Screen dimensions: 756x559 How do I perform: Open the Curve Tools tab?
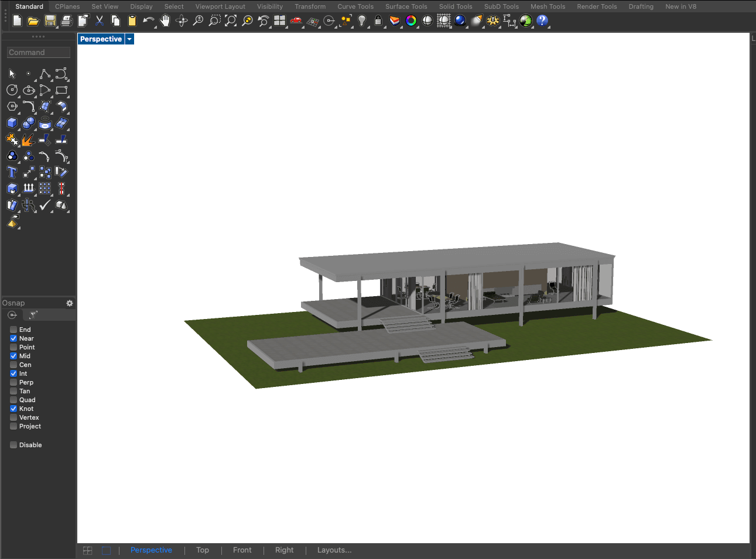[355, 6]
